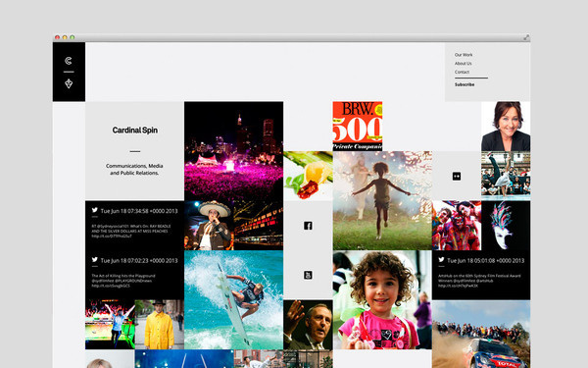Open the Facebook icon tile
Screen dimensions: 588x368
click(x=308, y=226)
